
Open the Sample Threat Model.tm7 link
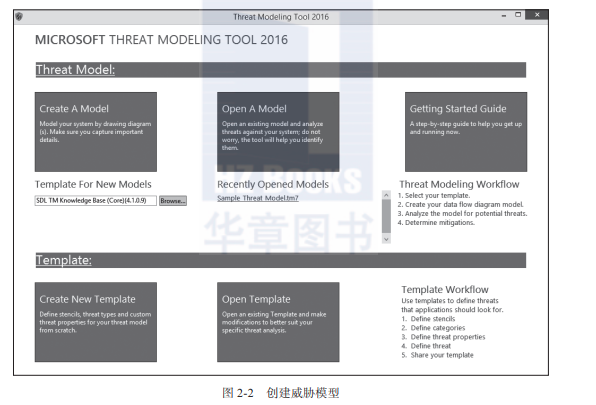[258, 198]
